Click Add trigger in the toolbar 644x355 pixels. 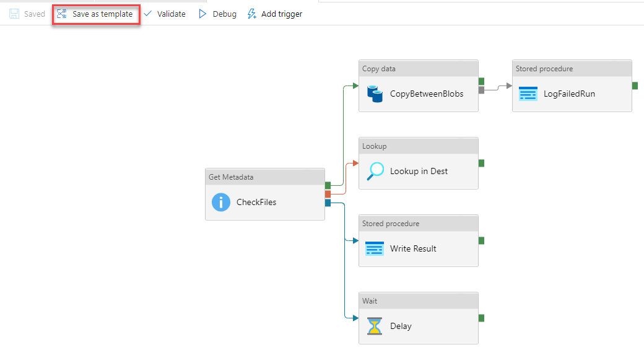(274, 14)
